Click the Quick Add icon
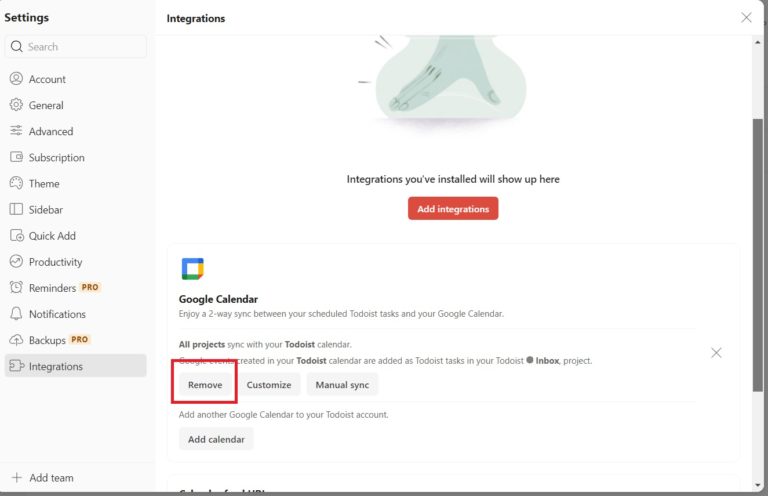Screen dimensions: 768x496 pos(16,236)
